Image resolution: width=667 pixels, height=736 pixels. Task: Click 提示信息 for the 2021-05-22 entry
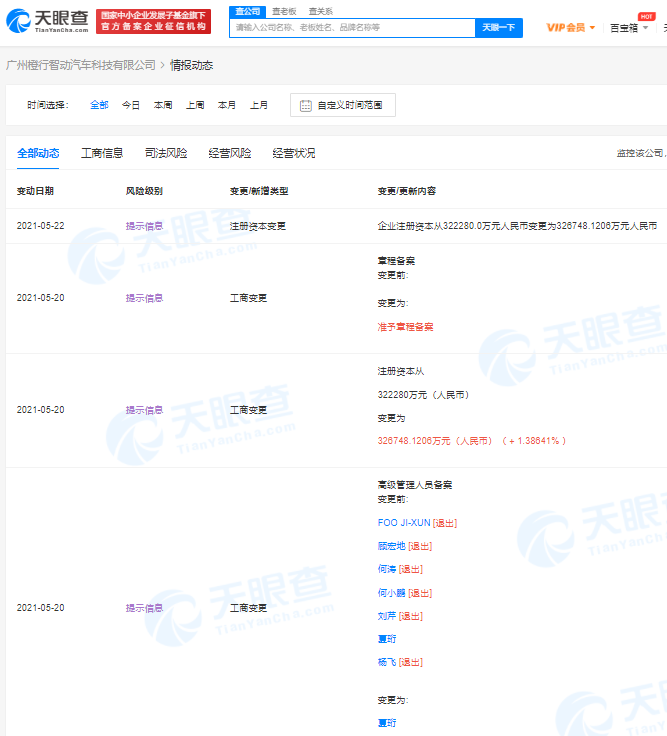(x=144, y=226)
